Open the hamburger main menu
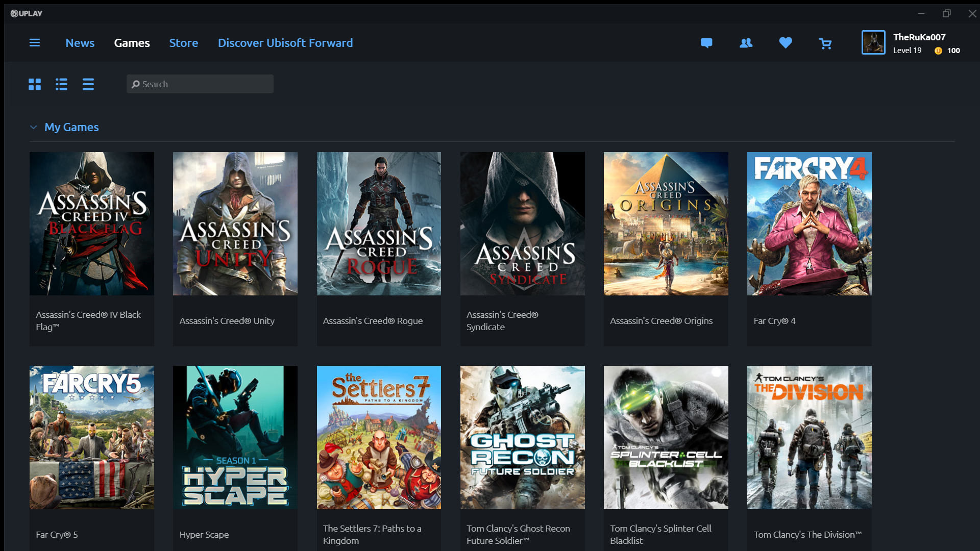 click(35, 43)
